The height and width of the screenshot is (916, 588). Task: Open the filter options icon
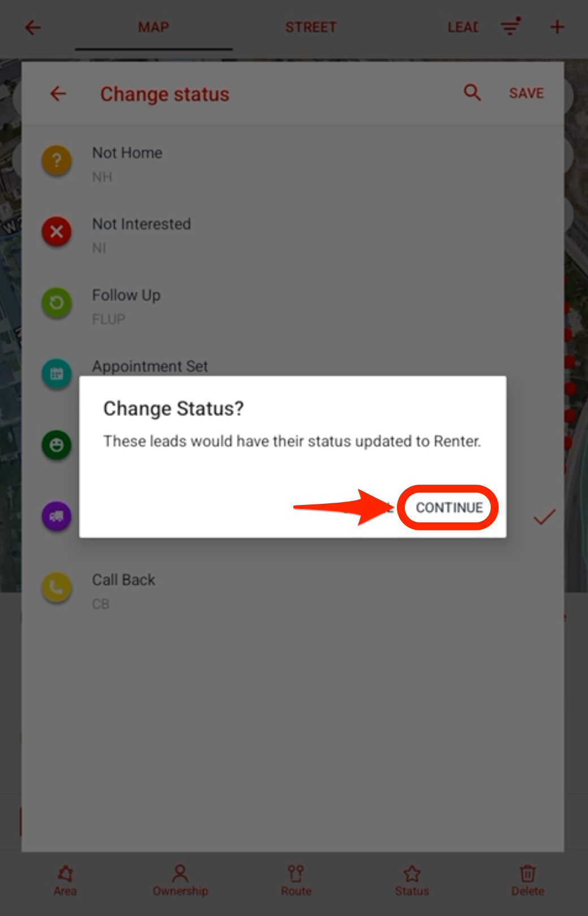[511, 26]
